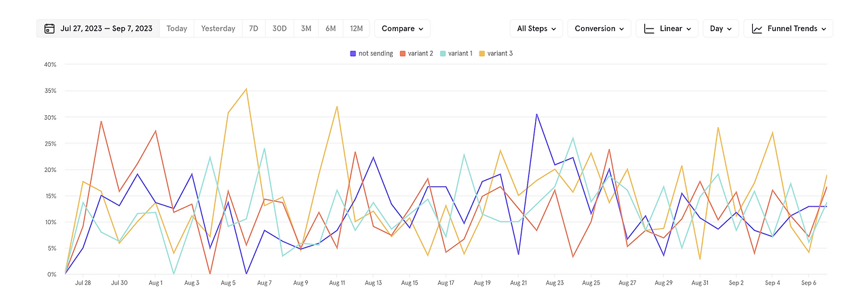The width and height of the screenshot is (868, 300).
Task: Switch to the 30D range
Action: point(279,28)
